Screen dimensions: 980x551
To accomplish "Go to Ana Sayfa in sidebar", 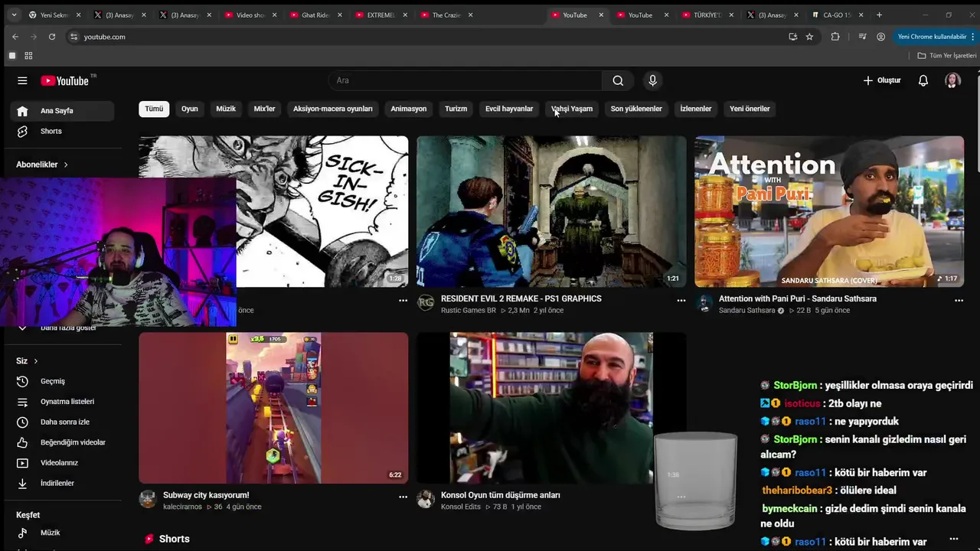I will [x=63, y=111].
